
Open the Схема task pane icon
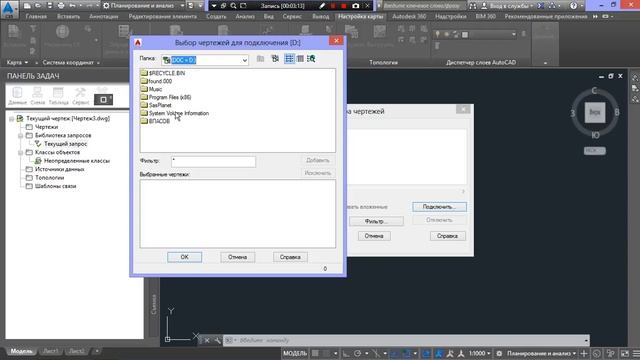(38, 96)
